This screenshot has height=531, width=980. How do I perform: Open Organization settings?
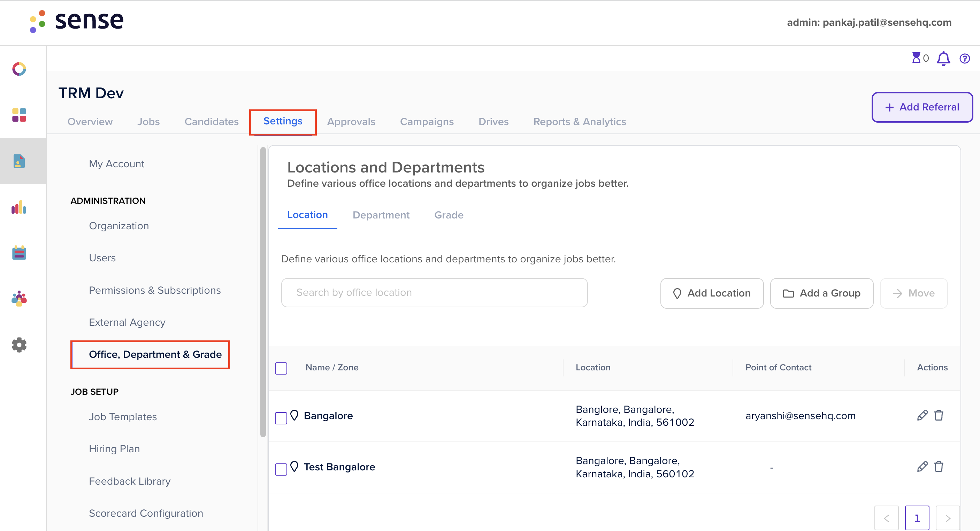click(119, 226)
